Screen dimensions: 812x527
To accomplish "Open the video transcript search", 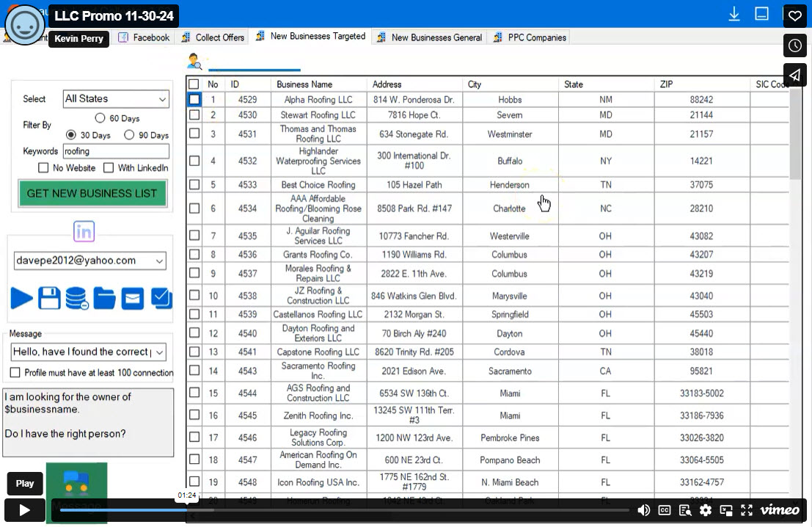I will 685,510.
